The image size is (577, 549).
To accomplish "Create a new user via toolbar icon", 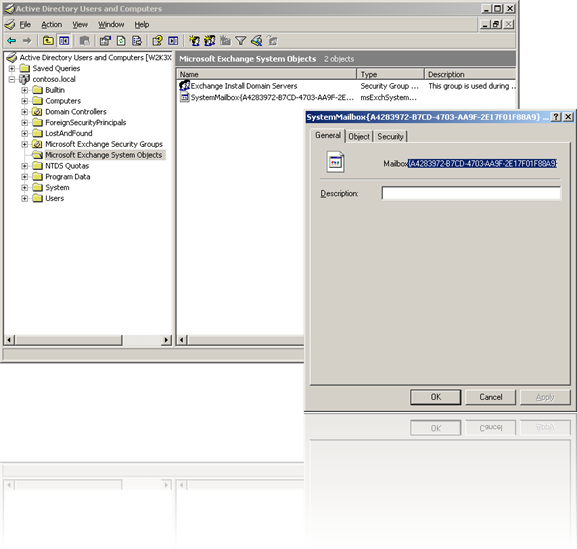I will [x=194, y=40].
